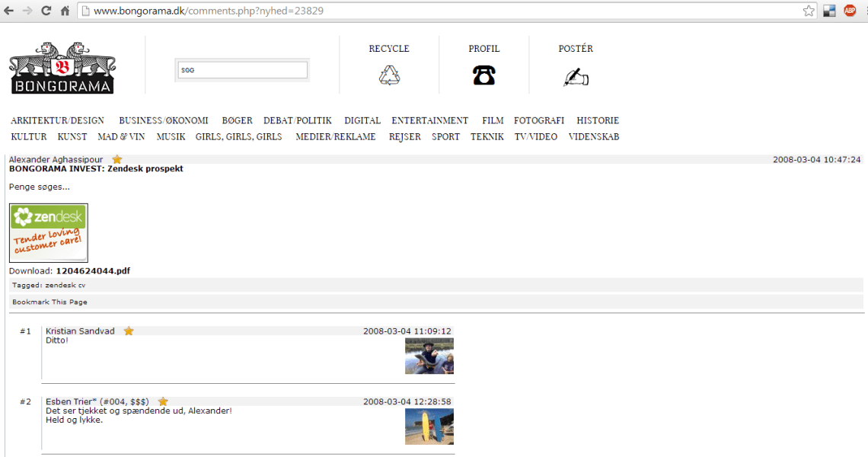
Task: Toggle the star next to Esben Trier
Action: click(x=162, y=401)
